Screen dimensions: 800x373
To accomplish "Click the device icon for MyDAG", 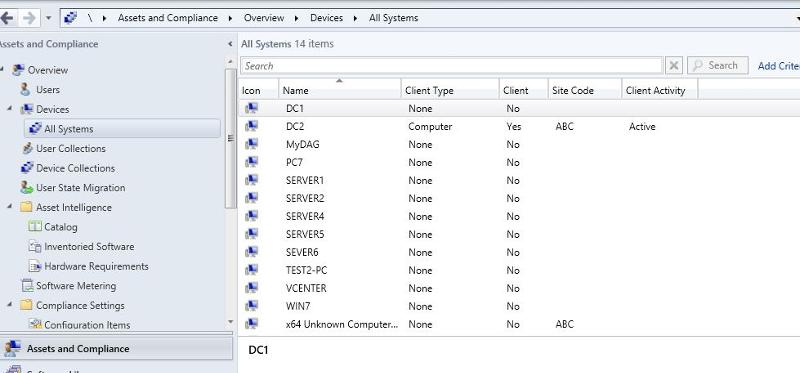I will pyautogui.click(x=252, y=144).
